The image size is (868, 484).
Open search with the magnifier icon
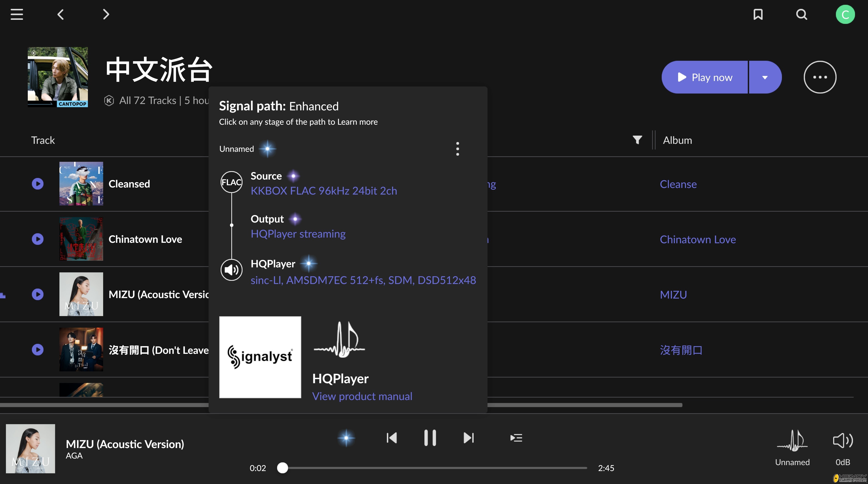[802, 14]
